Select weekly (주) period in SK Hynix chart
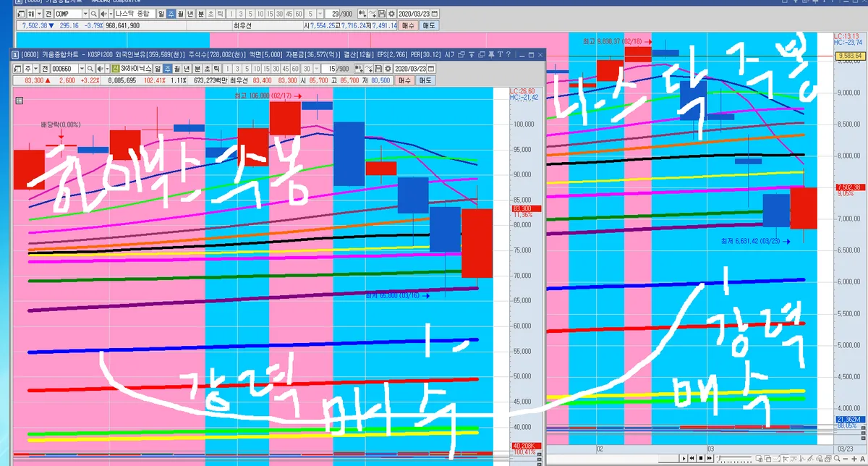Viewport: 868px width, 466px height. point(166,67)
